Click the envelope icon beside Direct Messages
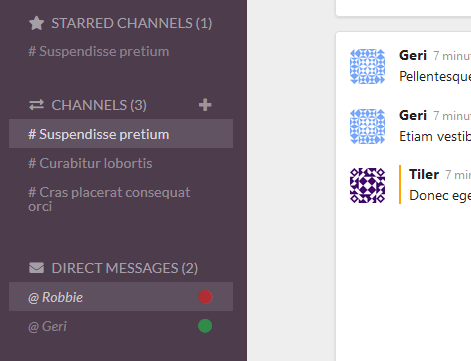471x361 pixels. [36, 268]
